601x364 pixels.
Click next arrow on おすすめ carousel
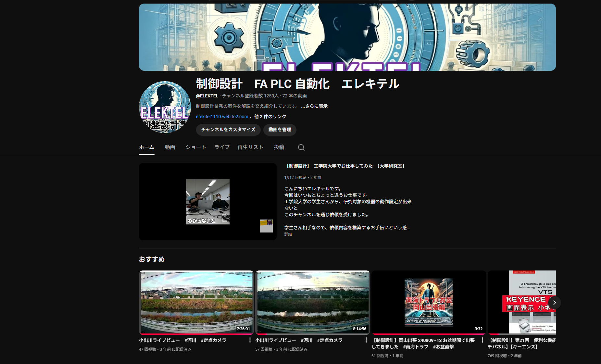[554, 302]
